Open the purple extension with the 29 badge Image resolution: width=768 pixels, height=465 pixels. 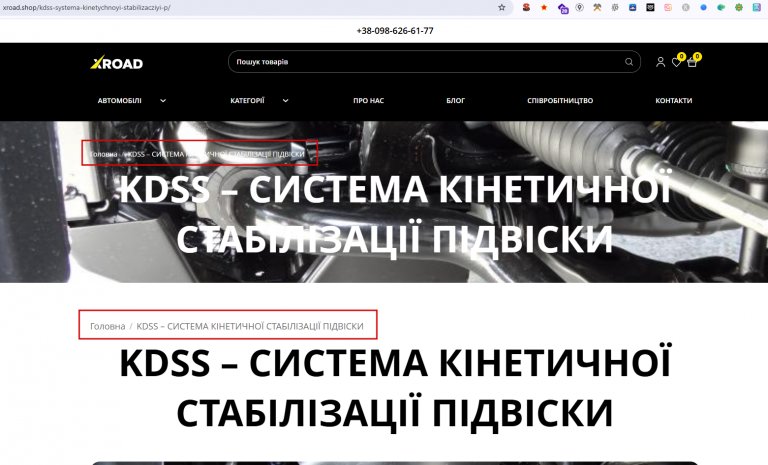click(562, 8)
